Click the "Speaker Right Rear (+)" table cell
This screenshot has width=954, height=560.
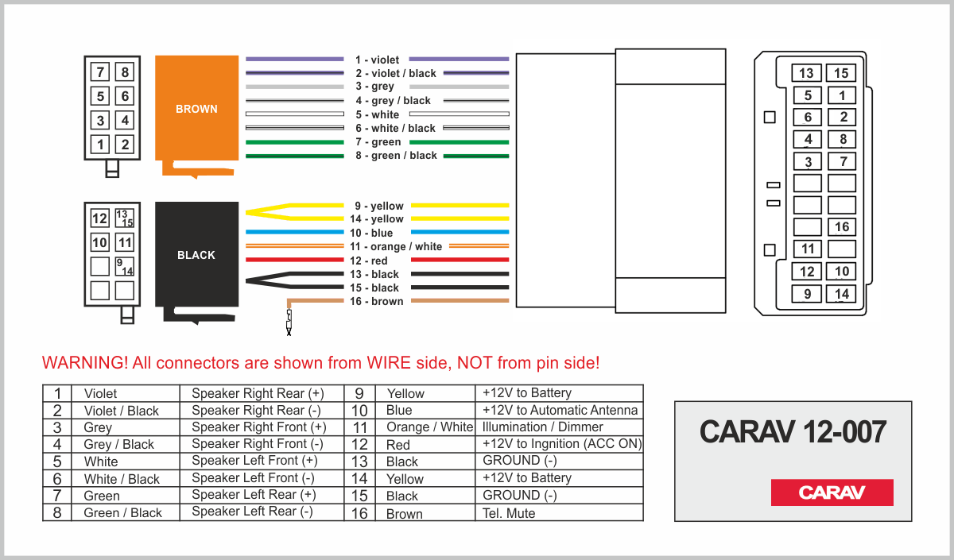258,393
